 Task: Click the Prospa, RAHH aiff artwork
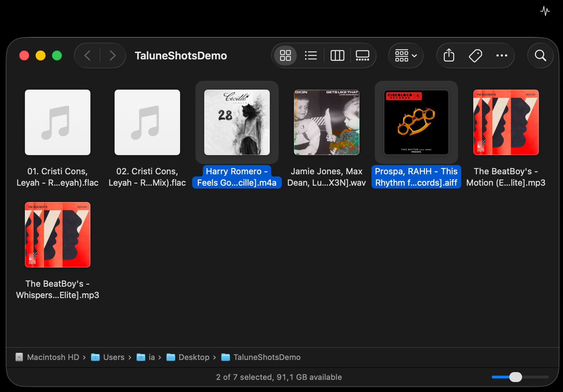416,122
